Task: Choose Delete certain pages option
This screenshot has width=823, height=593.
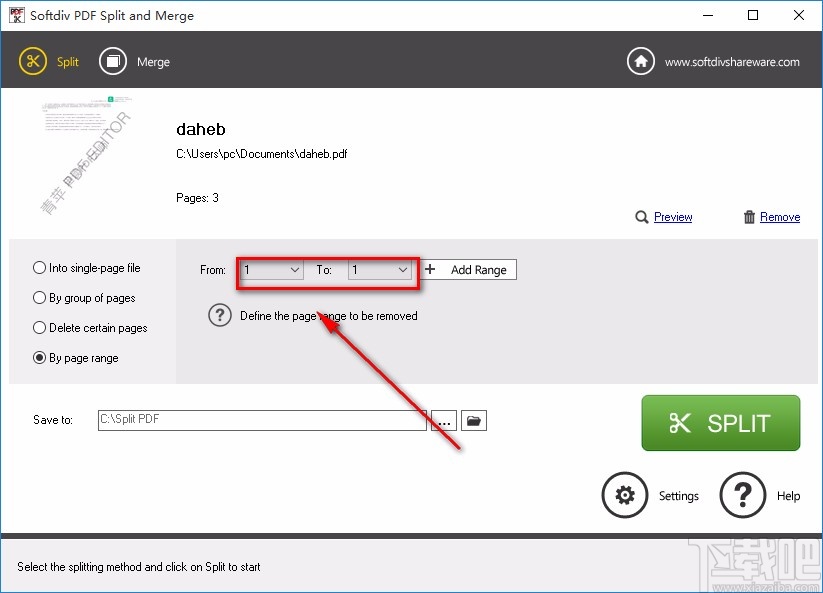Action: (90, 327)
